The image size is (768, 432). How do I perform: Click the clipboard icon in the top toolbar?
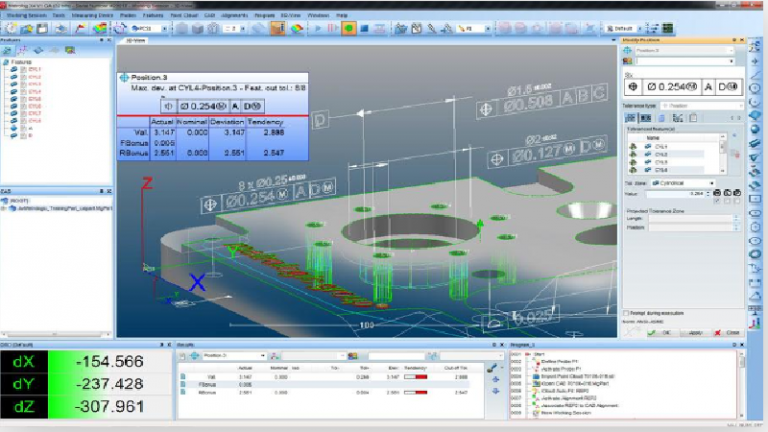click(x=416, y=28)
